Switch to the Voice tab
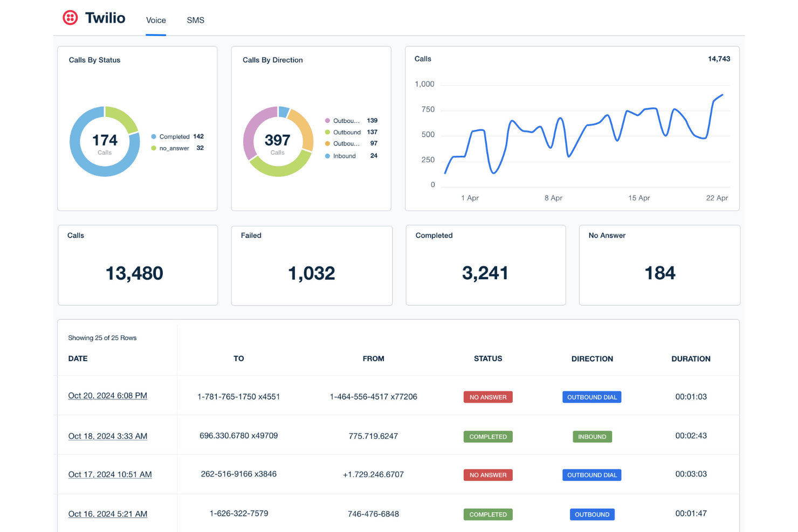The height and width of the screenshot is (532, 798). pos(156,20)
